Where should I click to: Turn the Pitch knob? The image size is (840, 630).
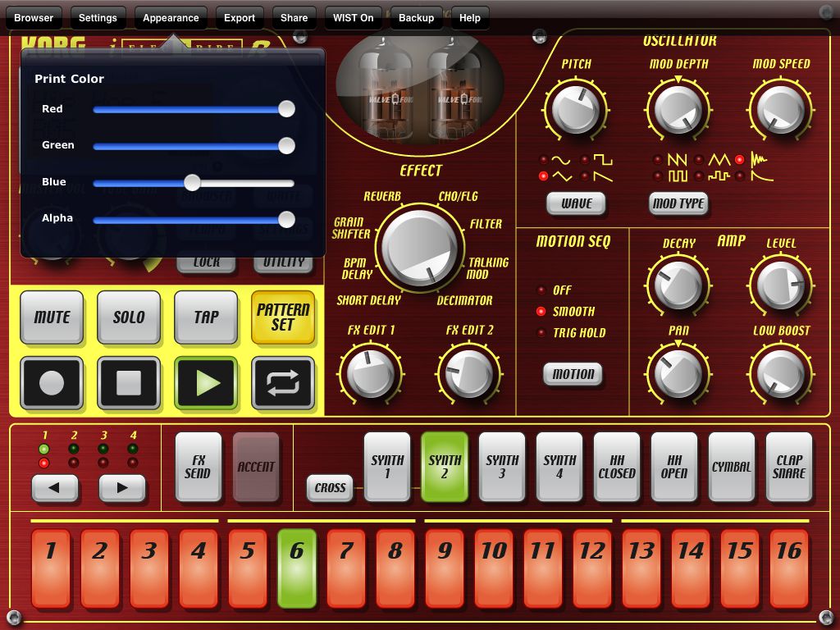click(576, 110)
